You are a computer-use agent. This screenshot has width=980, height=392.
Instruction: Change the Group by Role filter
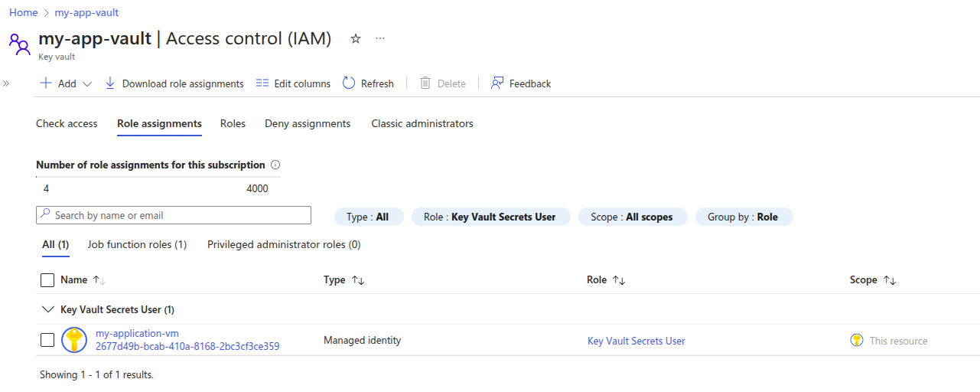pyautogui.click(x=744, y=217)
